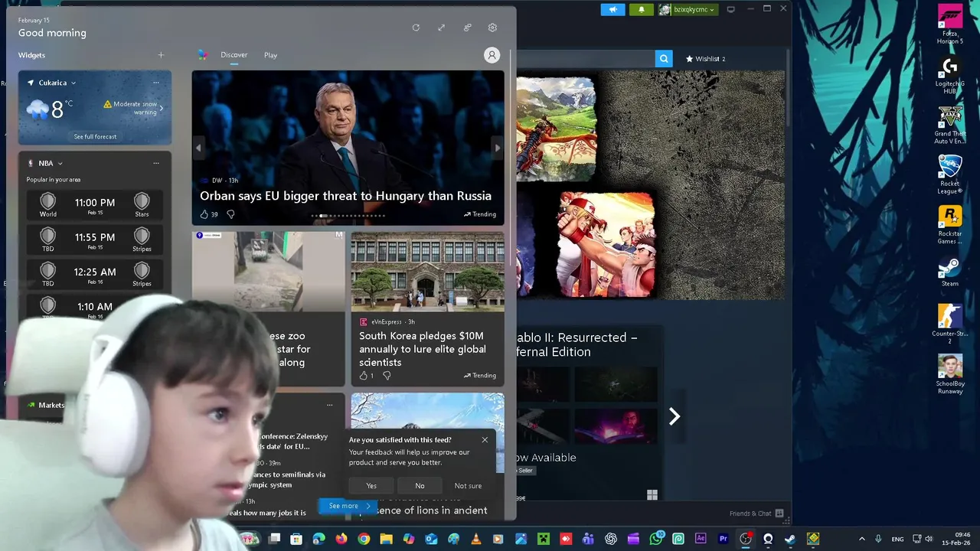
Task: Expand widgets board to full view
Action: [441, 28]
